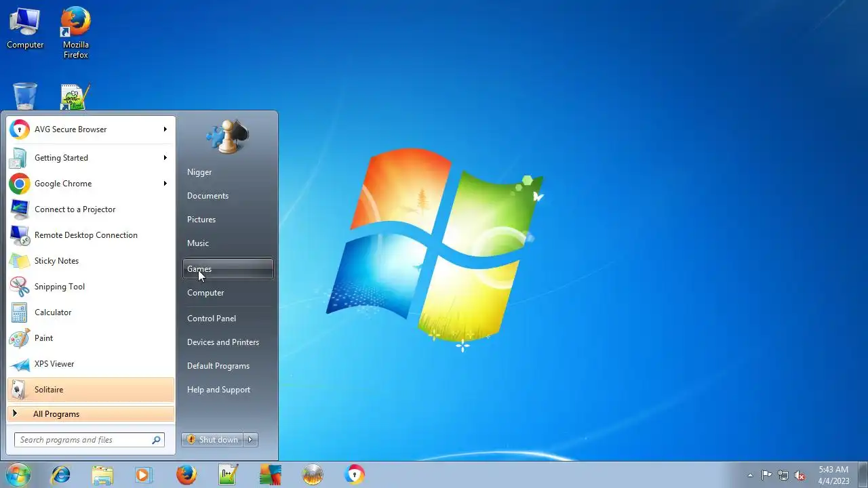Screen dimensions: 868x488
Task: Open AVG Antivirus from the taskbar
Action: pyautogui.click(x=271, y=474)
